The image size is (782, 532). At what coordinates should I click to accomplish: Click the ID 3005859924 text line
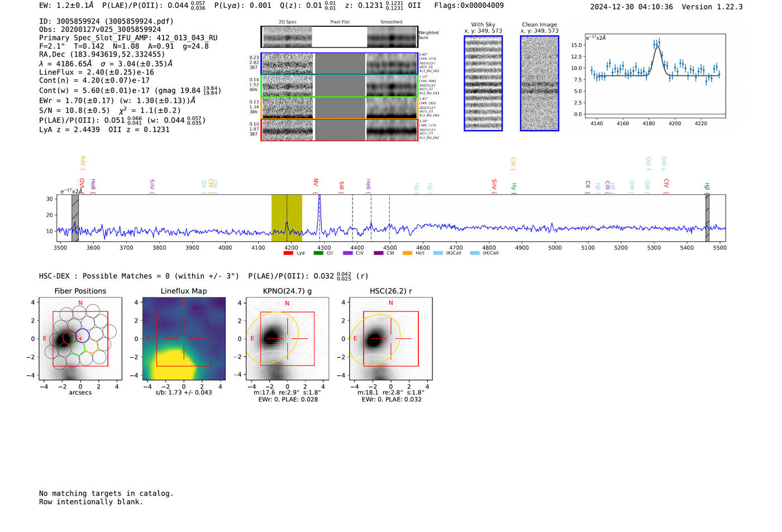tap(106, 21)
